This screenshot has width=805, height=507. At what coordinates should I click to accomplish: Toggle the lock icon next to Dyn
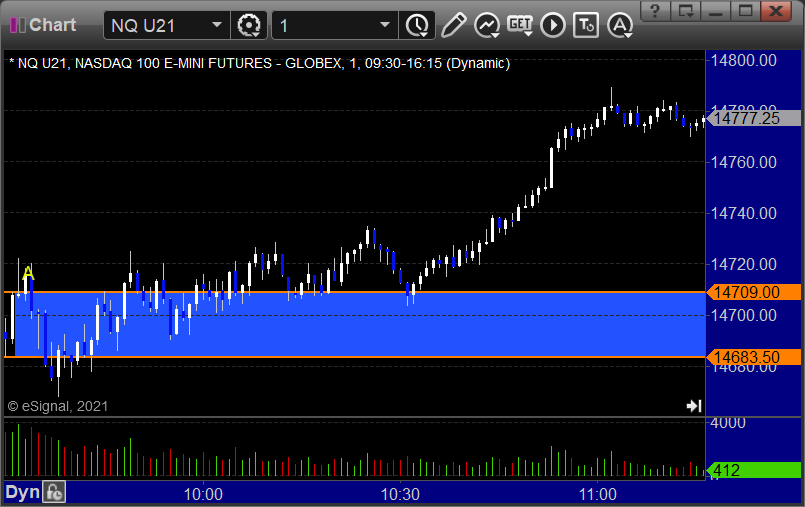[54, 493]
